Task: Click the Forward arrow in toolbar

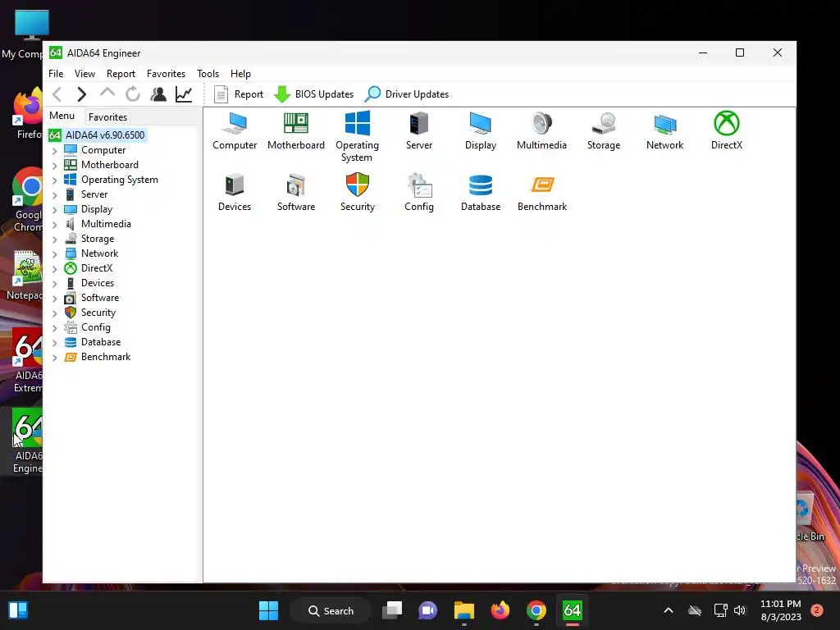Action: coord(81,94)
